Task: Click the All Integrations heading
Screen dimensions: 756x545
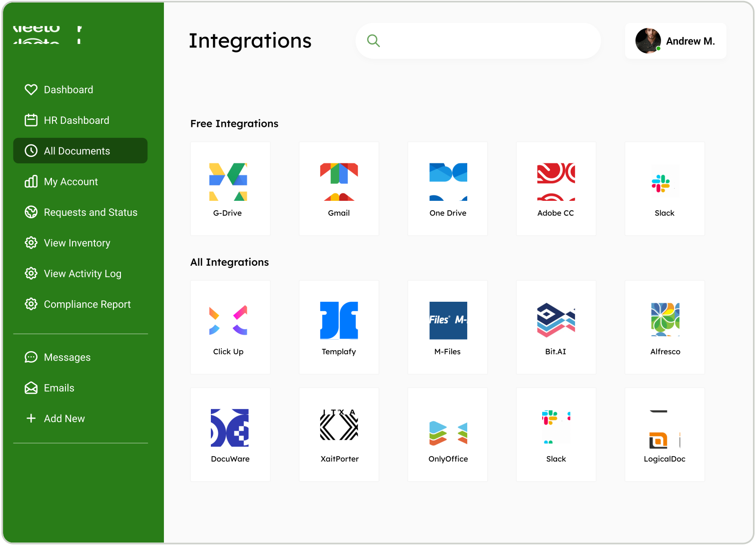Action: [230, 262]
